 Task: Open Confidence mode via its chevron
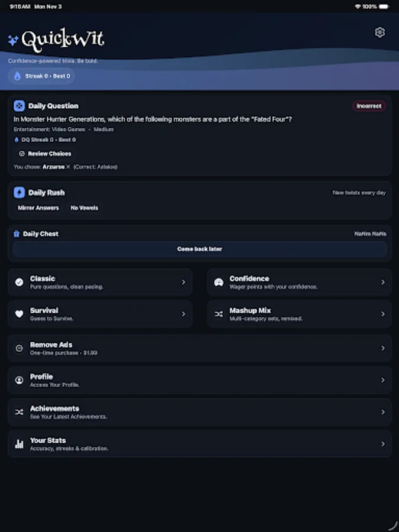[x=383, y=282]
